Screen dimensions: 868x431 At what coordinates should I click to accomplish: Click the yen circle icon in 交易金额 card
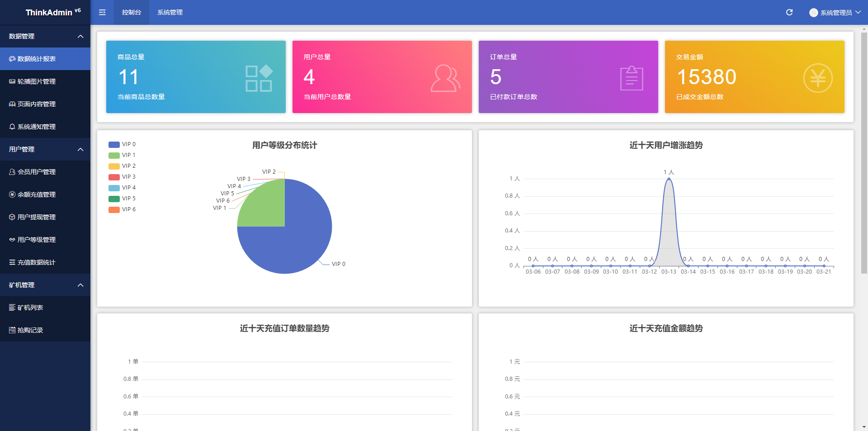pos(818,78)
